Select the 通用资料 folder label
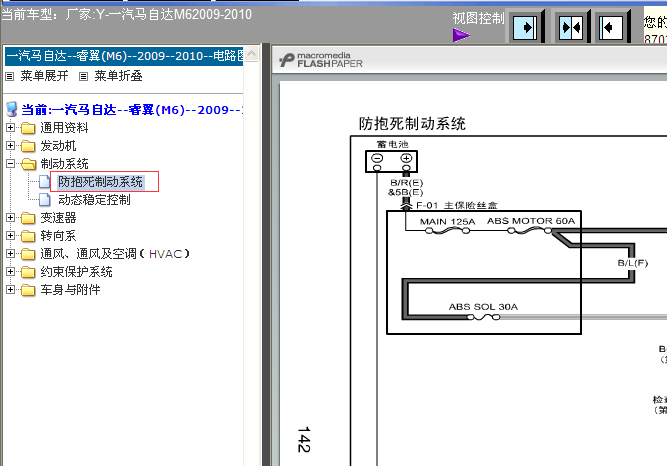The image size is (667, 466). click(x=64, y=128)
